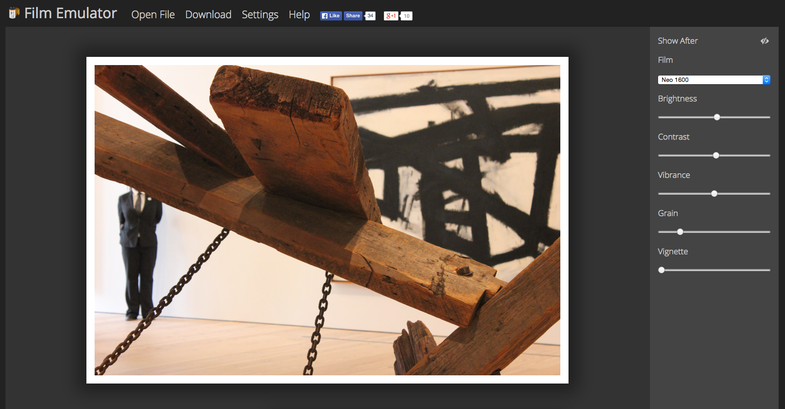Click the Film Emulator title text

pyautogui.click(x=71, y=14)
